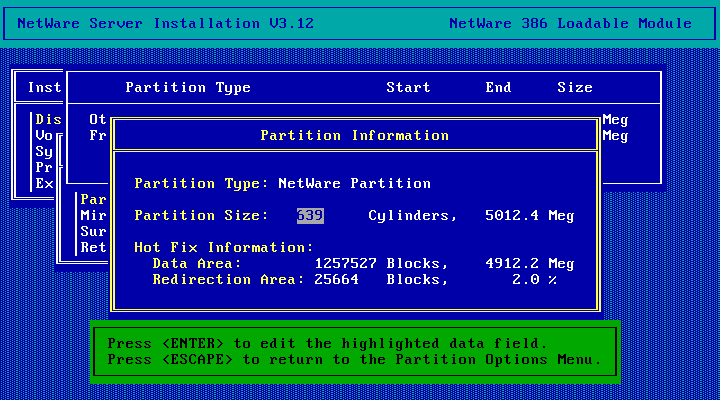The image size is (720, 400).
Task: Select the 'Vo' menu item in the background menu
Action: pos(44,135)
